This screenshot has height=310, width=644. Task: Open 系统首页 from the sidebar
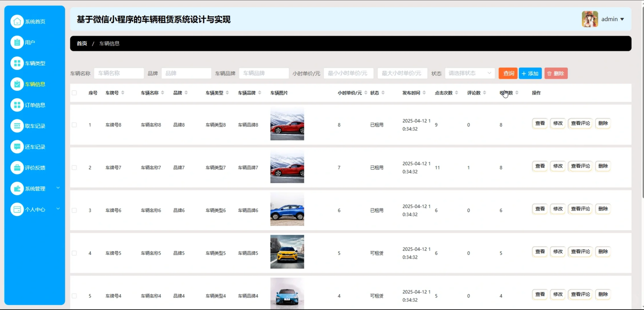pyautogui.click(x=34, y=21)
